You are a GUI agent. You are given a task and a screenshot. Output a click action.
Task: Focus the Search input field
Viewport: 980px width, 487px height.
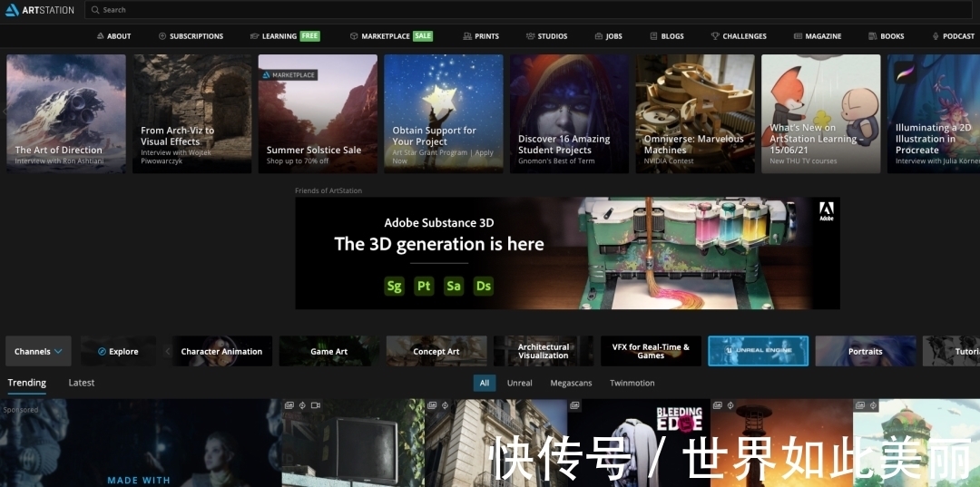pos(529,10)
